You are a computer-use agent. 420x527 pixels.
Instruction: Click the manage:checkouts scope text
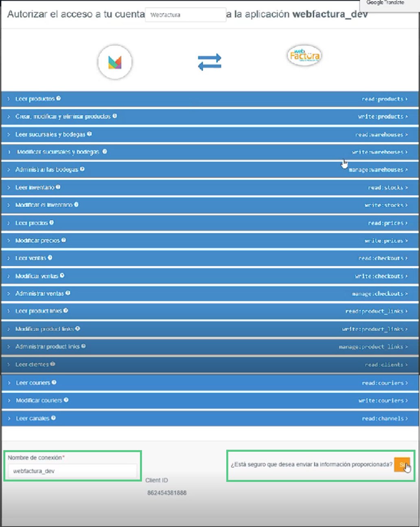point(377,293)
